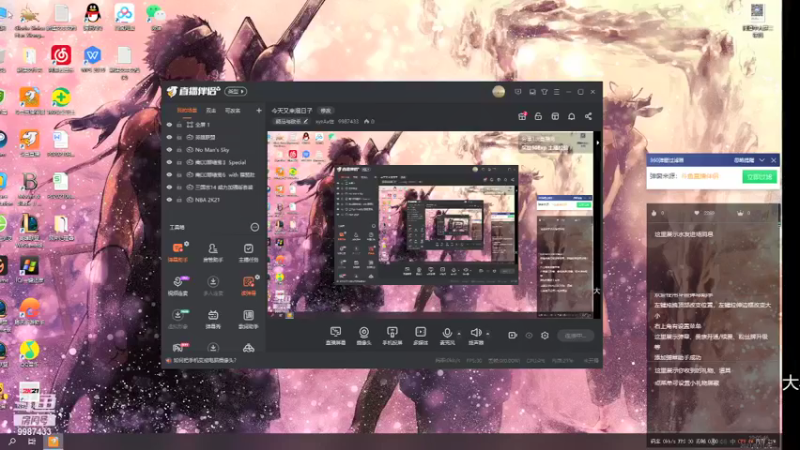Toggle visibility of NBA 2K21 source
This screenshot has width=800, height=450.
pyautogui.click(x=169, y=200)
